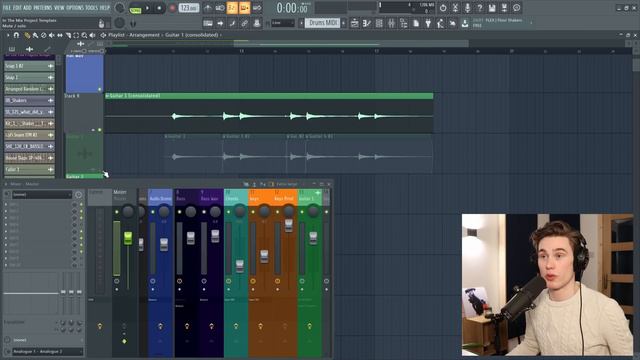Select the playlist Zoom magnifier tool

pos(84,36)
